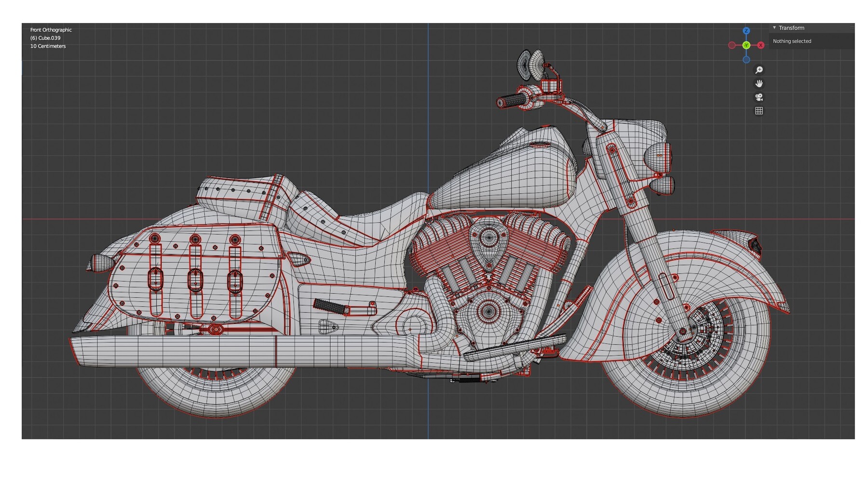
Task: Collapse the Transform panel
Action: 774,27
